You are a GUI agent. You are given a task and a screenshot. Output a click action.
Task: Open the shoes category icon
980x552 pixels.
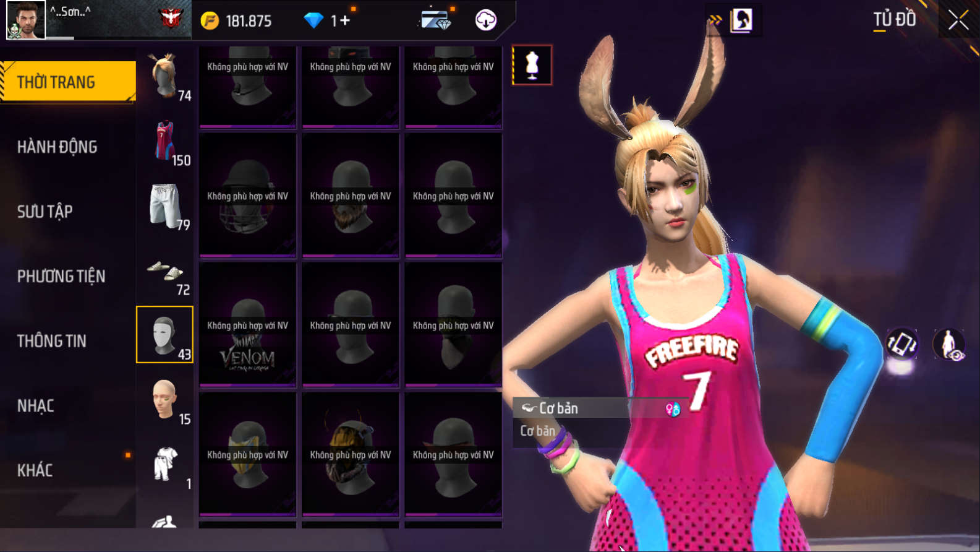click(x=165, y=271)
